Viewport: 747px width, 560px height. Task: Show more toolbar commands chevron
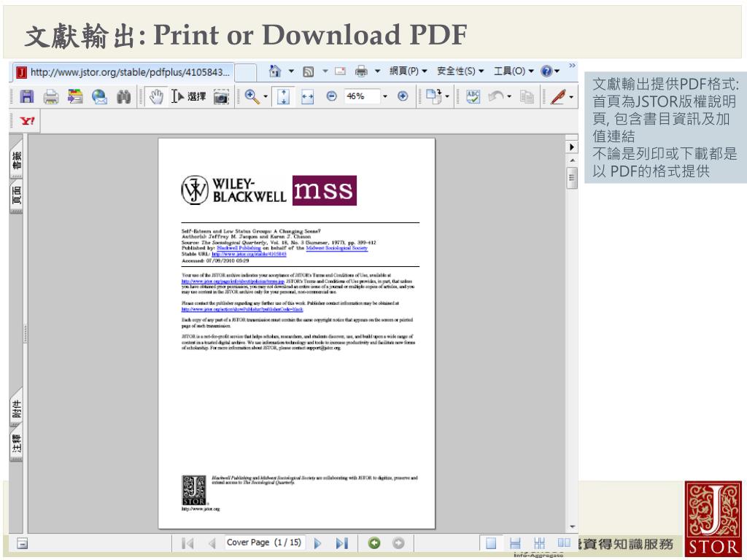(572, 65)
